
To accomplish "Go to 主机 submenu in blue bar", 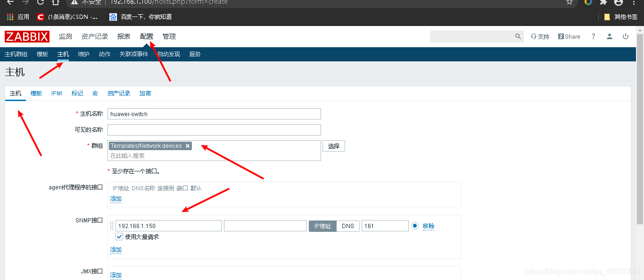I will [x=63, y=54].
